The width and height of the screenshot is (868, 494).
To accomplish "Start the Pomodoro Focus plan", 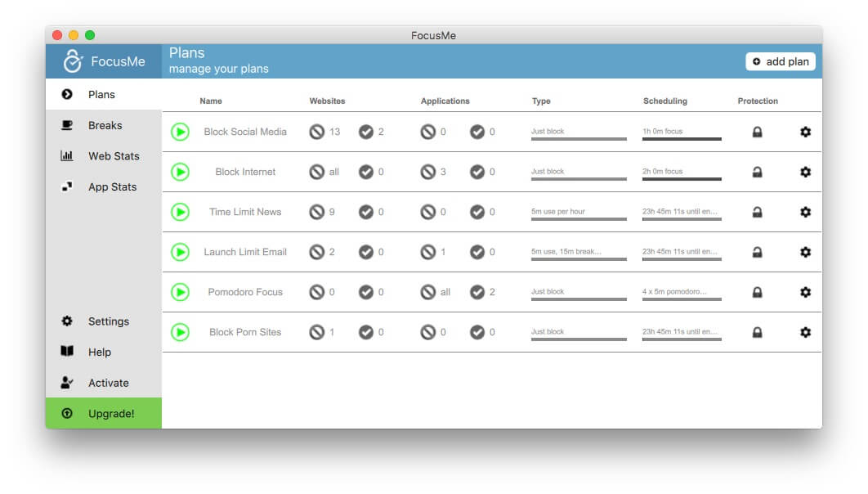I will [x=180, y=292].
